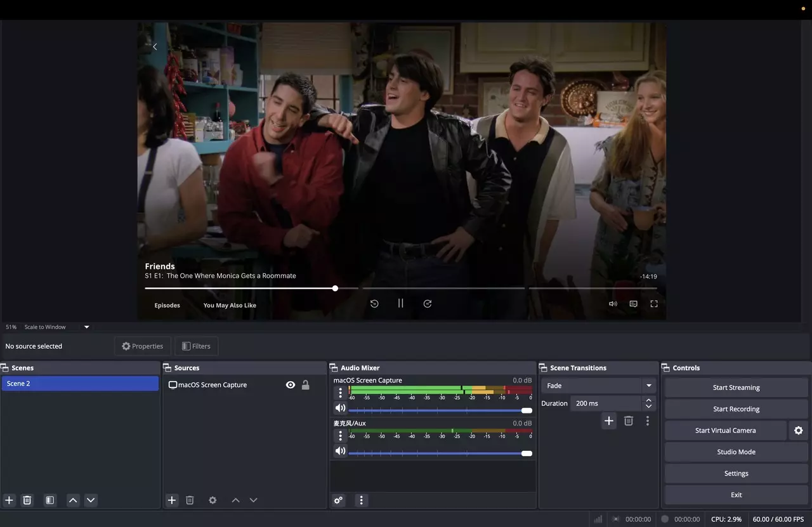Click the Exit button
812x527 pixels.
(736, 495)
